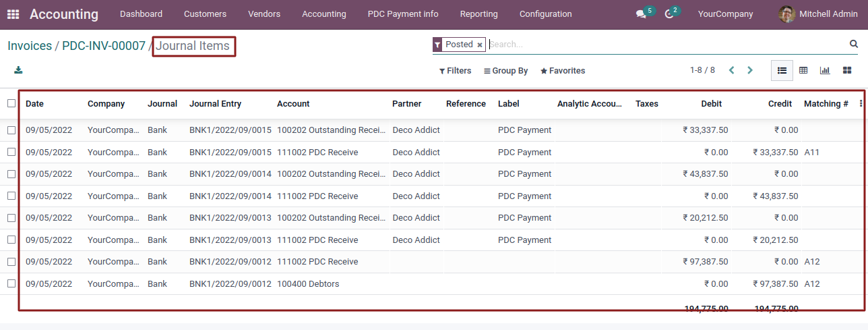The height and width of the screenshot is (330, 868).
Task: Open YourCompany company switcher
Action: point(726,14)
